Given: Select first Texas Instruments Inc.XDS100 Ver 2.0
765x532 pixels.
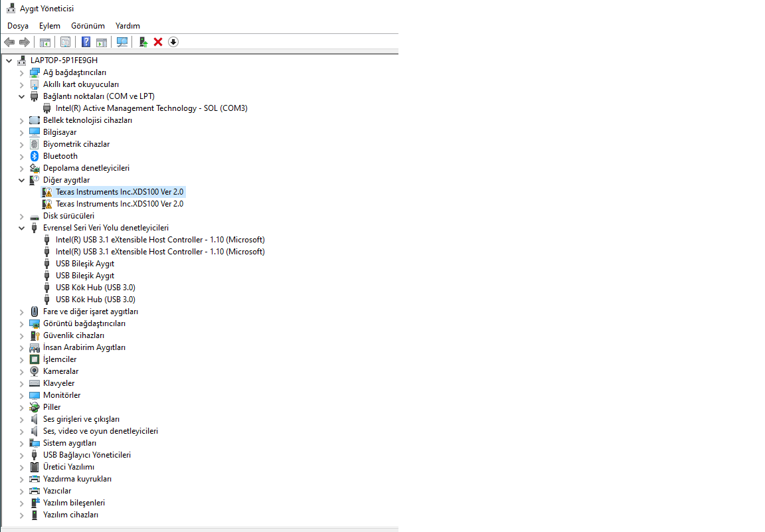Looking at the screenshot, I should (120, 192).
